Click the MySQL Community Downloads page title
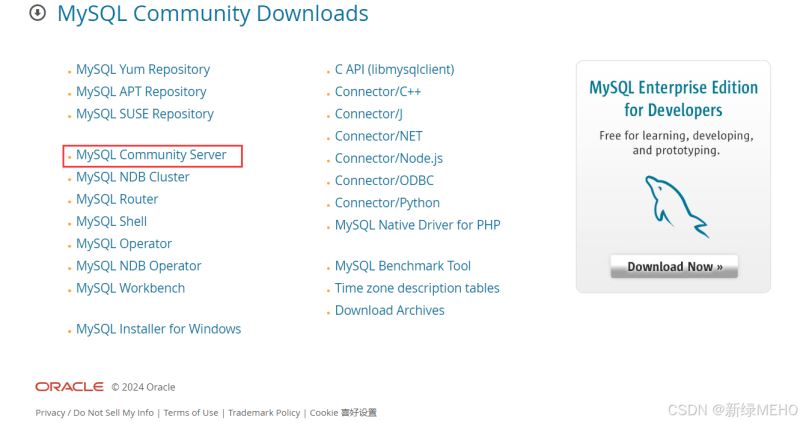 pos(213,13)
